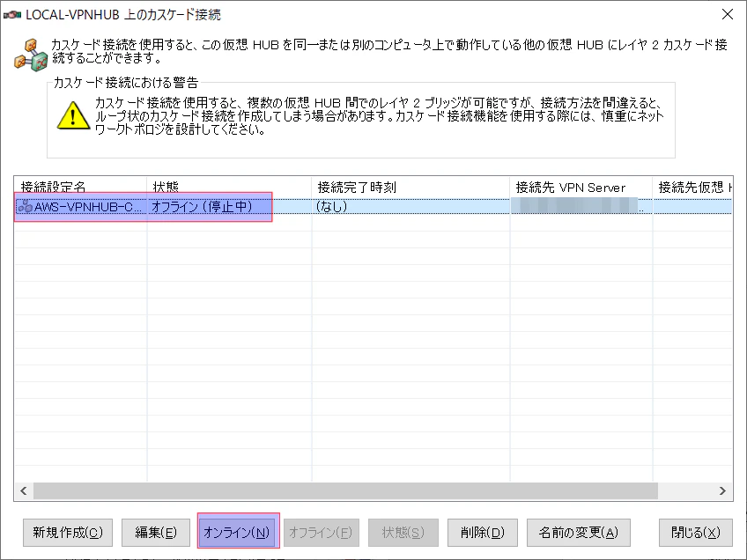Click the yellow warning triangle icon
747x560 pixels.
73,115
